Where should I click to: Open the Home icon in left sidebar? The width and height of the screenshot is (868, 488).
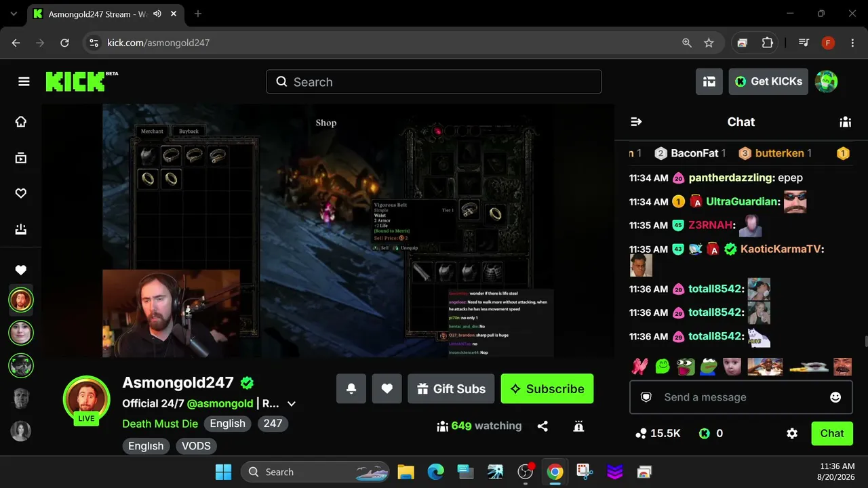pos(21,121)
